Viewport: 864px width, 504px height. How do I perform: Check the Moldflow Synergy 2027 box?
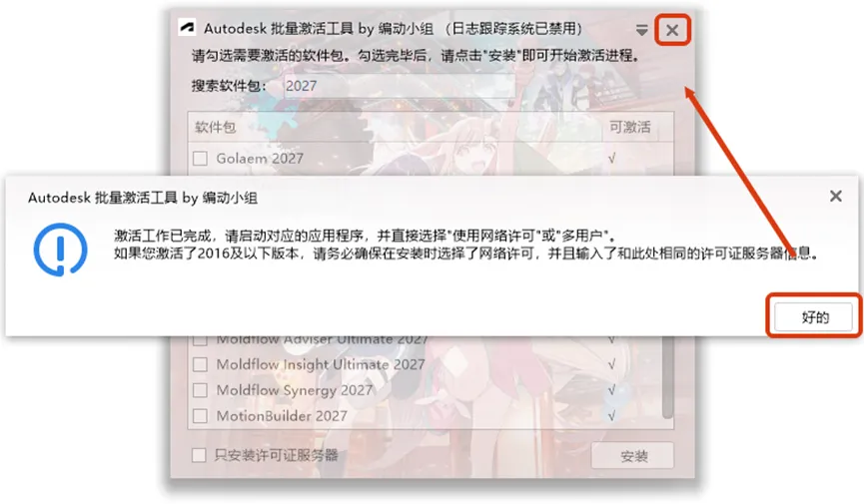[200, 390]
